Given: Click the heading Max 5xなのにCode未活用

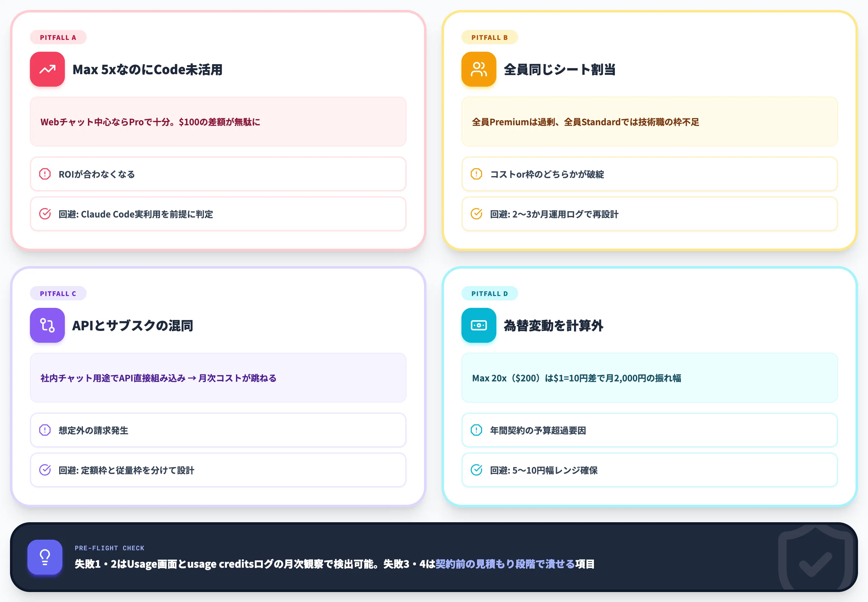Looking at the screenshot, I should [x=147, y=69].
